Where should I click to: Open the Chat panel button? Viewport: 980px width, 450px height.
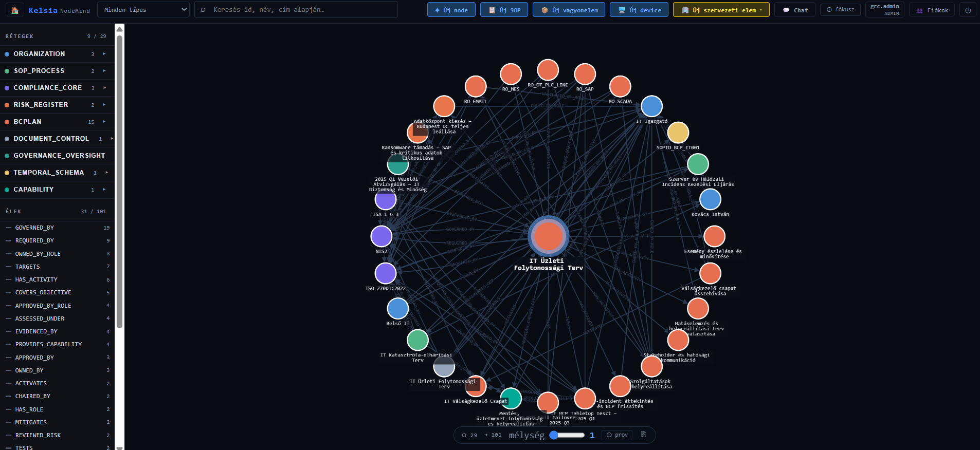(x=795, y=10)
